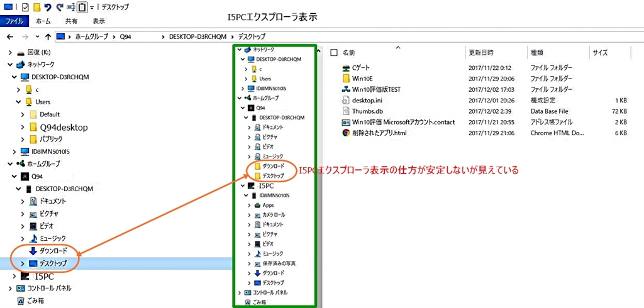
Task: Sort by the サイズ column header
Action: [x=600, y=53]
